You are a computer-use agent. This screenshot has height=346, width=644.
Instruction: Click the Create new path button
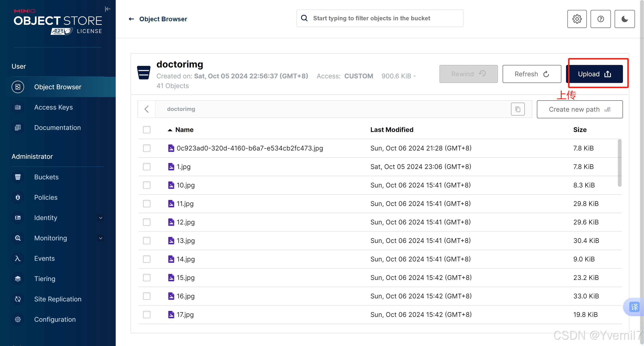coord(579,109)
